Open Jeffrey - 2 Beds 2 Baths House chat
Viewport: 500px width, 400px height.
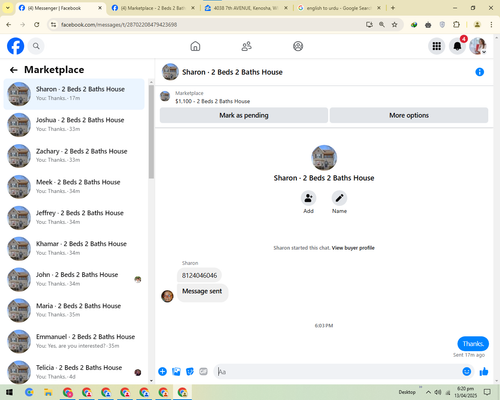[x=74, y=218]
